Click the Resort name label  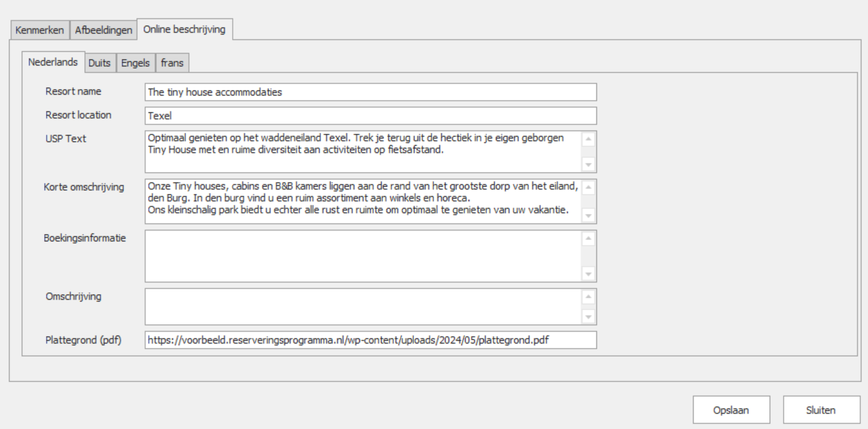[x=74, y=92]
